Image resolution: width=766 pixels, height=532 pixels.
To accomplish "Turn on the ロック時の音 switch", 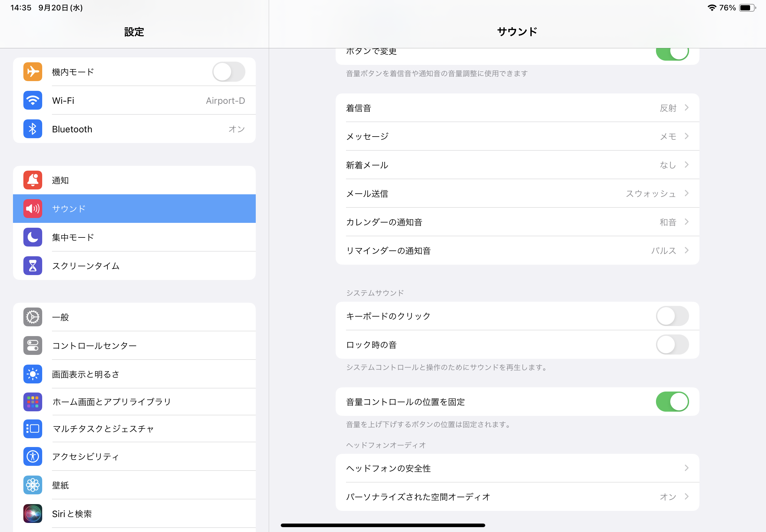I will (x=672, y=345).
